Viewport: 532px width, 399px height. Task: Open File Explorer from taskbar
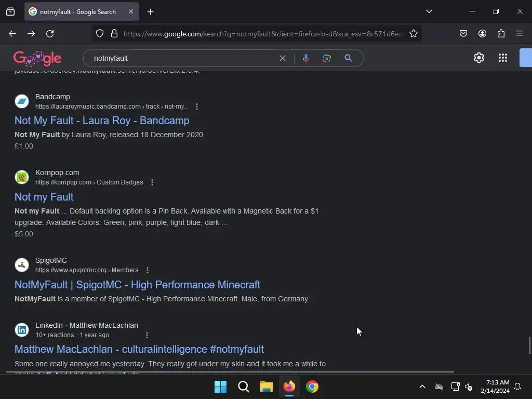click(267, 387)
